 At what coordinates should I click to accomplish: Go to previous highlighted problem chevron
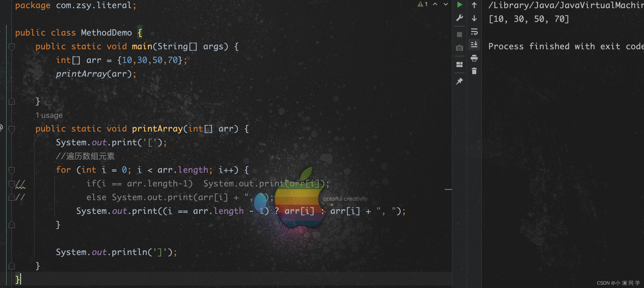[435, 4]
